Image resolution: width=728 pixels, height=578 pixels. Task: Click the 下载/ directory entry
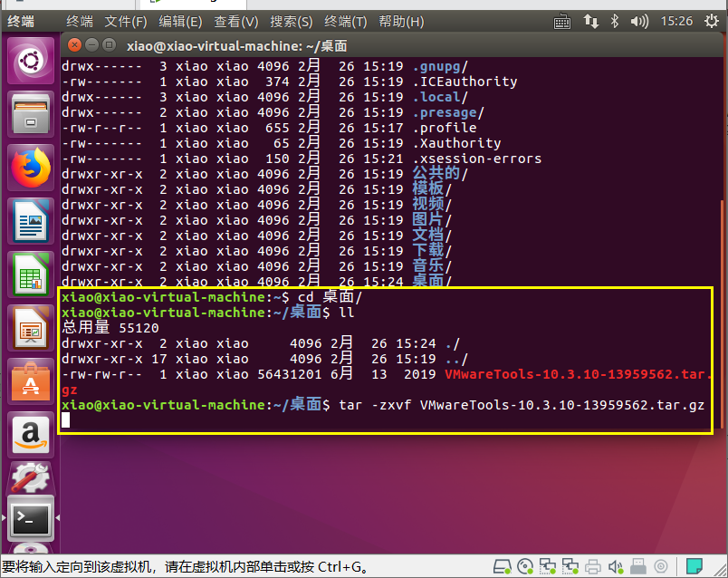[432, 250]
